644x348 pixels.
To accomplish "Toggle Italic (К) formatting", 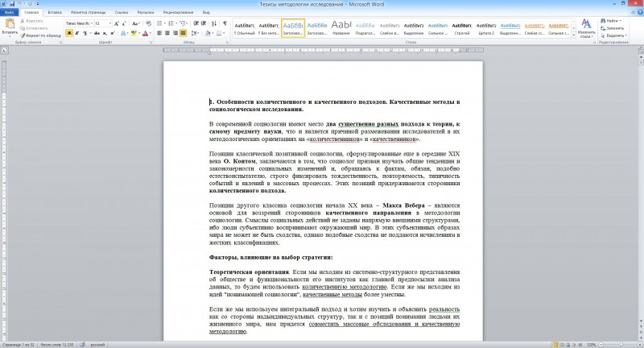I will [76, 33].
